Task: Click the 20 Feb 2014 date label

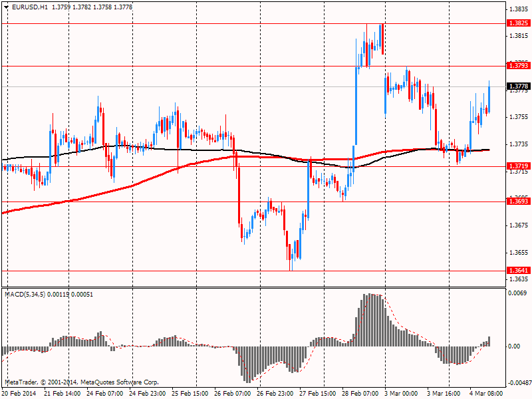Action: coord(19,394)
